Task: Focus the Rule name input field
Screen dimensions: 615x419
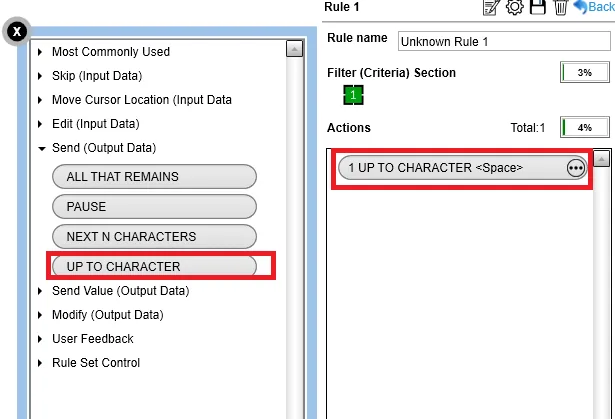Action: click(504, 41)
